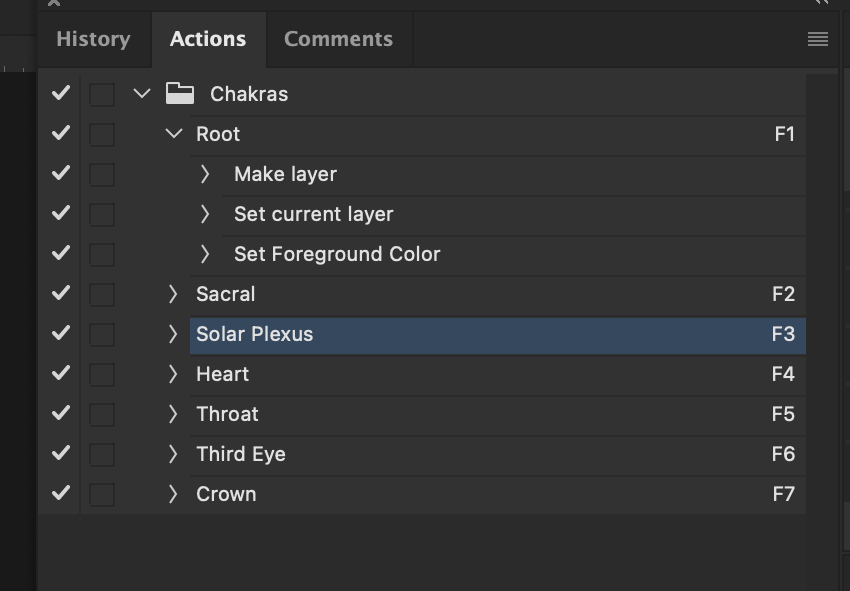Switch to the Comments tab
Image resolution: width=850 pixels, height=591 pixels.
(337, 39)
